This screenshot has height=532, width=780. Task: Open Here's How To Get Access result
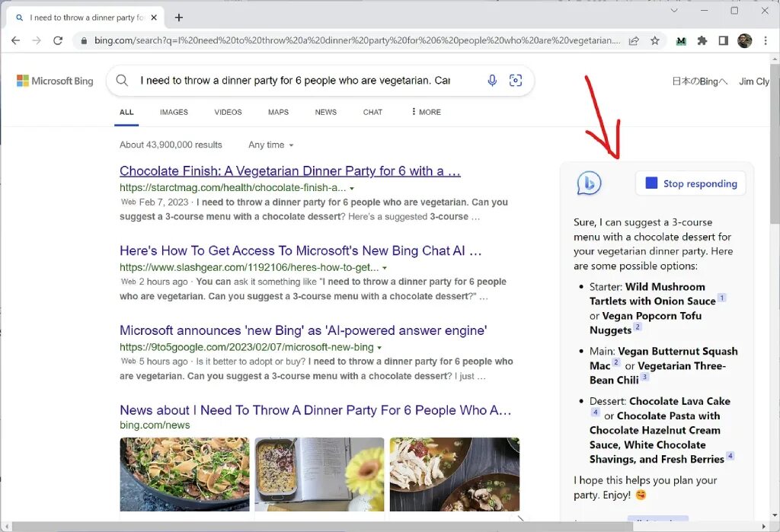click(x=300, y=250)
